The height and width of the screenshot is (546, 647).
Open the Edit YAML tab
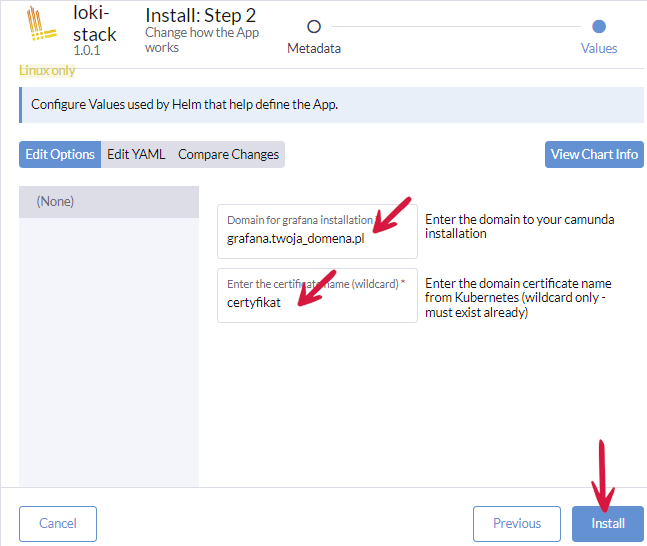(136, 154)
